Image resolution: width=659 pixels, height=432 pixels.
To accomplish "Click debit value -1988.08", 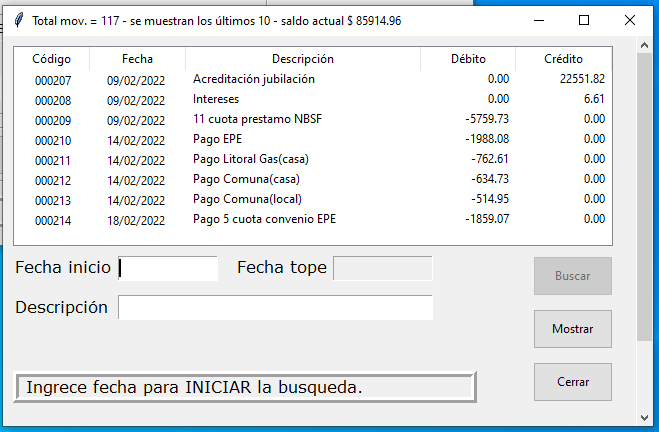I will 487,139.
